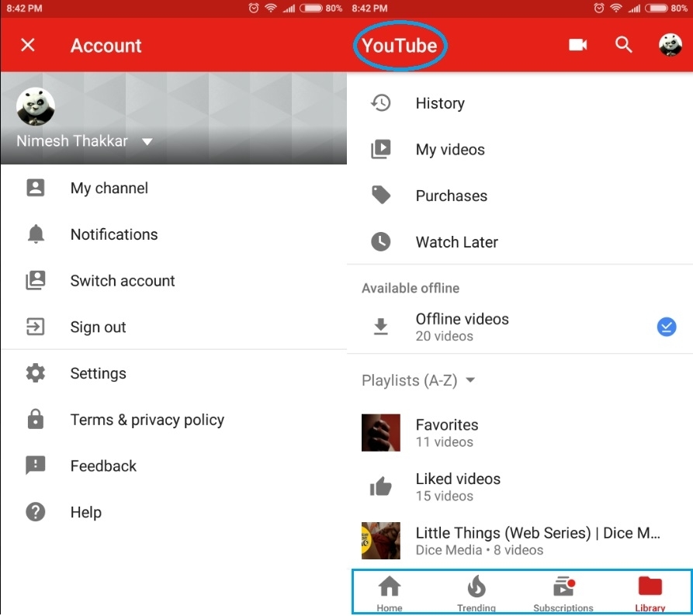The width and height of the screenshot is (693, 616).
Task: Tap the search magnifier icon
Action: [x=624, y=45]
